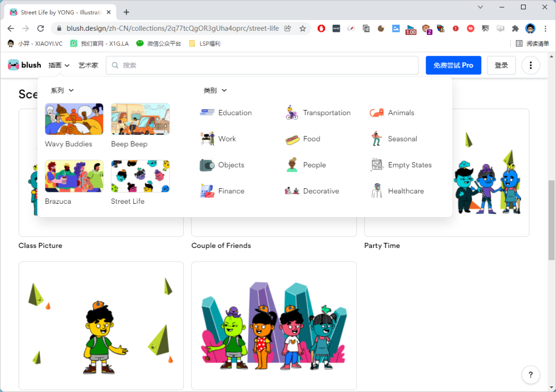Open the Street Life collection thumbnail
556x392 pixels.
coord(141,176)
